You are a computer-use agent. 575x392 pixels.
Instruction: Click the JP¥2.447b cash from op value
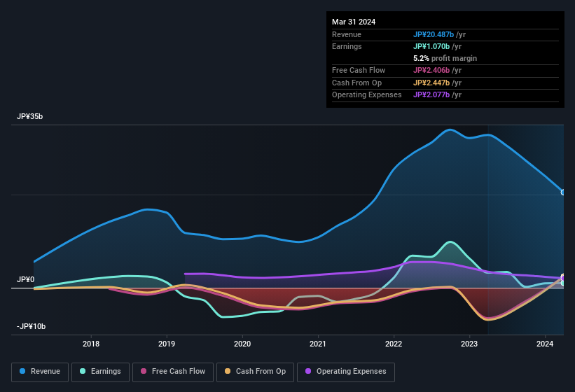pyautogui.click(x=431, y=83)
